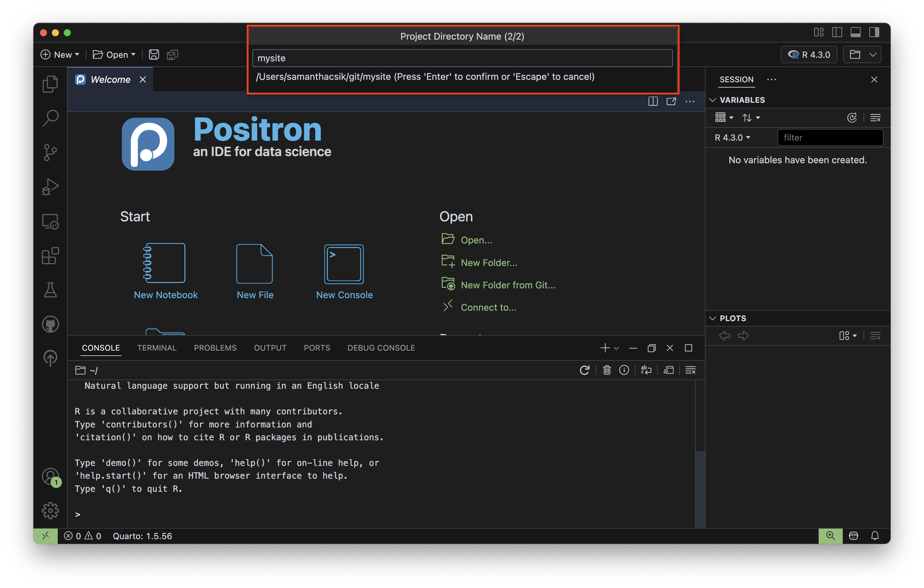This screenshot has width=924, height=588.
Task: Open the Source Control view
Action: click(x=50, y=152)
